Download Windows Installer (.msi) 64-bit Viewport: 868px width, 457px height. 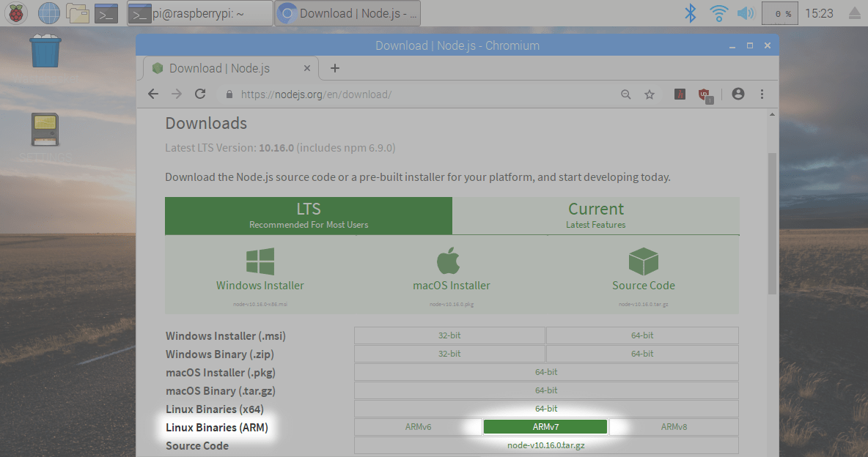click(642, 335)
